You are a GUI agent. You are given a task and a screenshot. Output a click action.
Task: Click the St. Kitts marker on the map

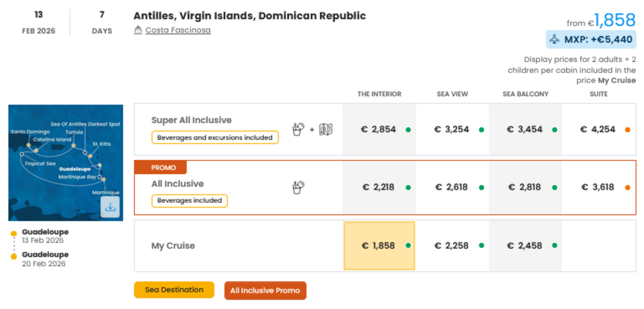90,155
